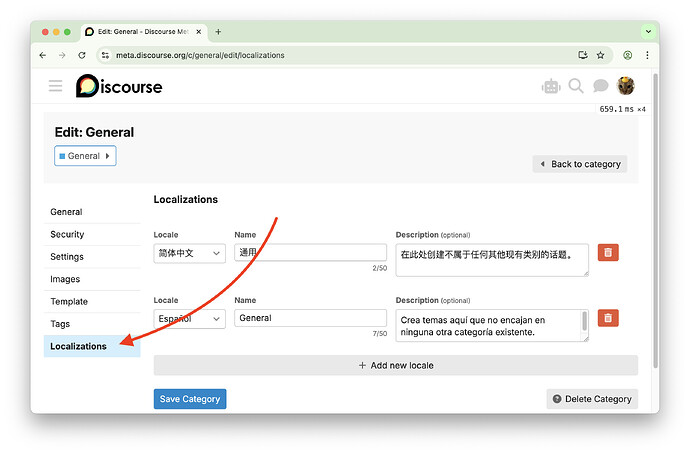Click the page vertical scrollbar
This screenshot has width=690, height=453.
[656, 220]
